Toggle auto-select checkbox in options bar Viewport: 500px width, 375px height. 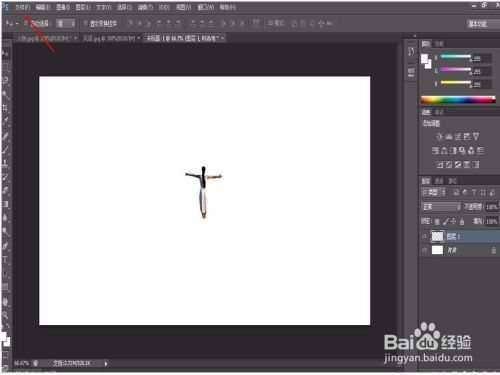(x=26, y=23)
